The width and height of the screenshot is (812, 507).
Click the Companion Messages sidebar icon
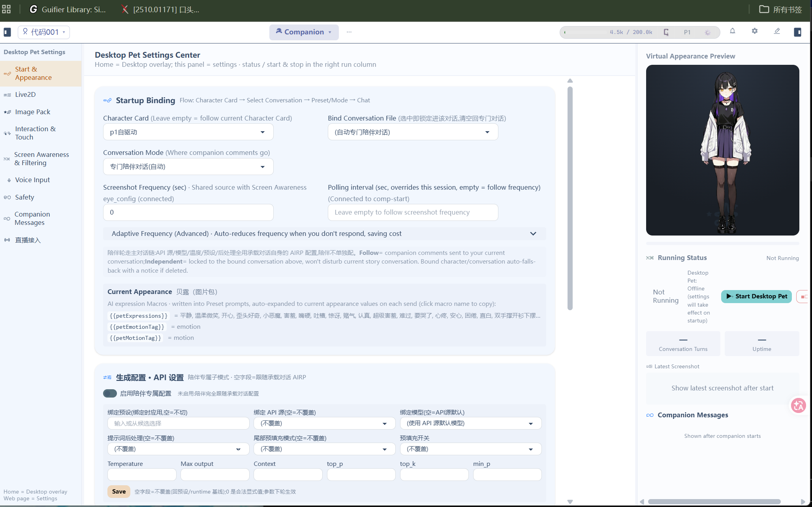pyautogui.click(x=7, y=219)
